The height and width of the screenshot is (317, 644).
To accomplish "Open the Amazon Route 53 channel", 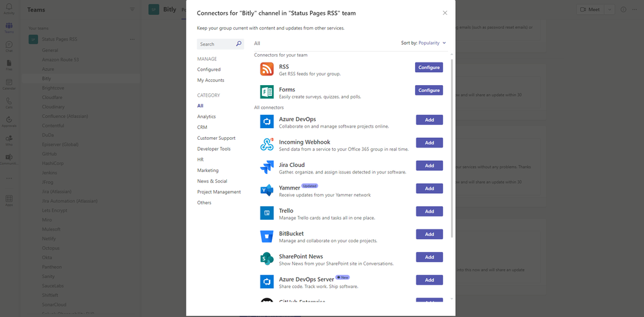I will coord(61,59).
